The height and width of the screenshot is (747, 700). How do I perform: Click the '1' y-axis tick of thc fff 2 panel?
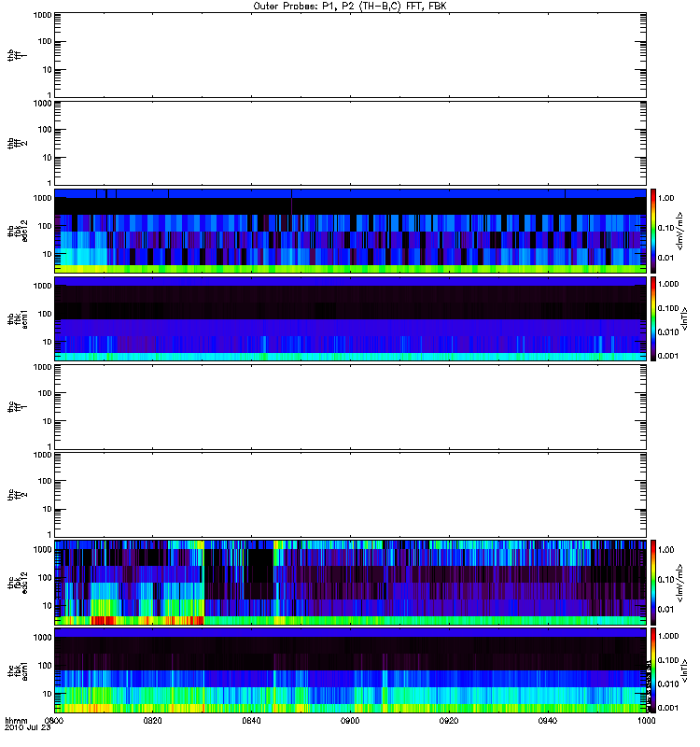coord(49,534)
